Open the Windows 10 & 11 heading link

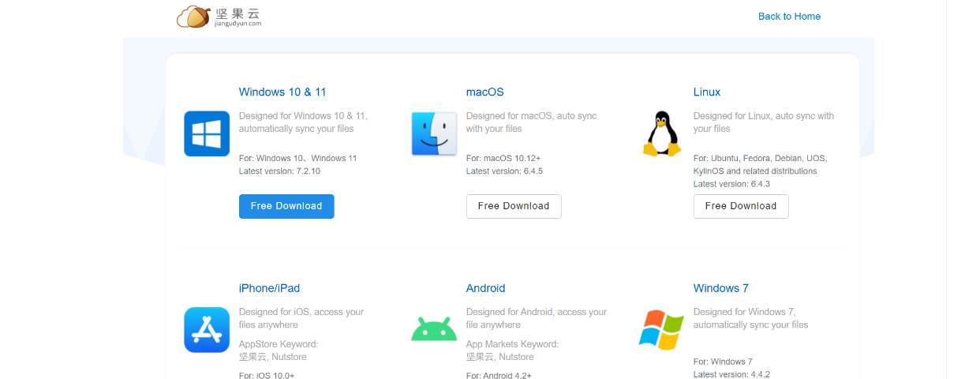coord(282,92)
